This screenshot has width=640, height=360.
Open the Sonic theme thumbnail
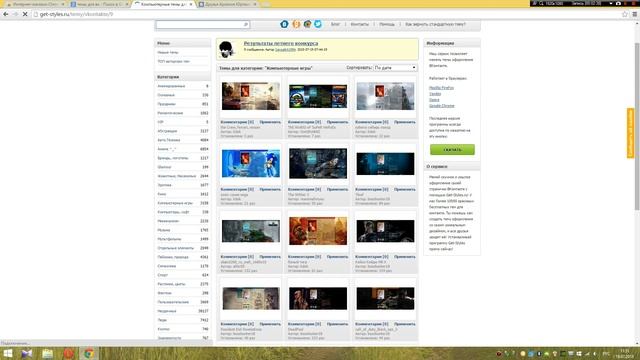coord(251,163)
